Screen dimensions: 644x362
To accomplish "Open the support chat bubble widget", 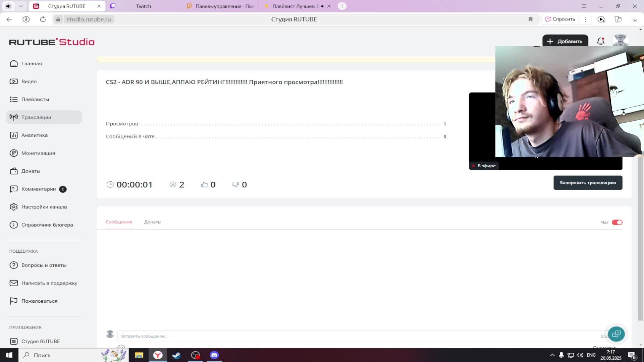I will 616,334.
